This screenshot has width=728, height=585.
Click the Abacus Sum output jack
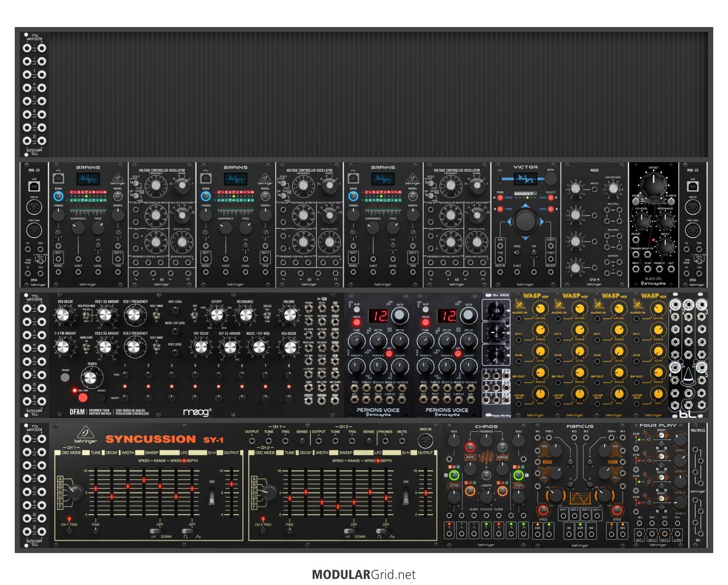tap(580, 535)
